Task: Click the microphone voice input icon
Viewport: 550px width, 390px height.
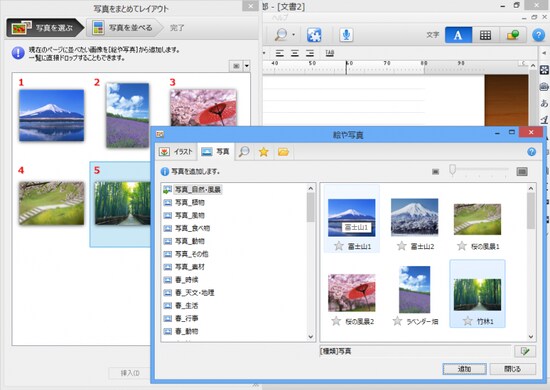Action: coord(346,35)
